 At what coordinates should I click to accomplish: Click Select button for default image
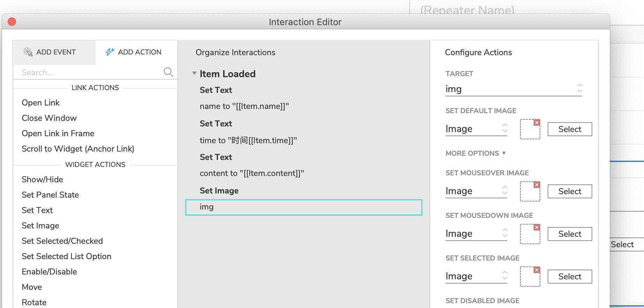tap(570, 129)
